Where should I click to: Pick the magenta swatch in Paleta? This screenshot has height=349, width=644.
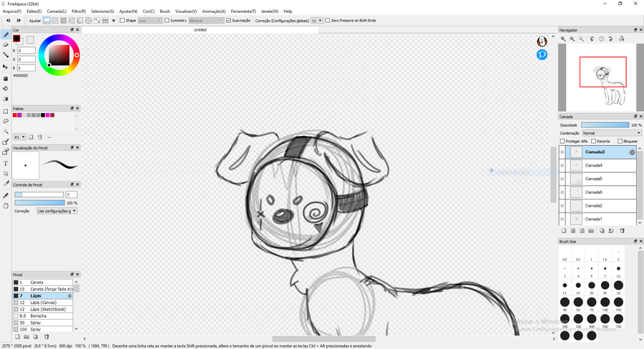point(48,115)
